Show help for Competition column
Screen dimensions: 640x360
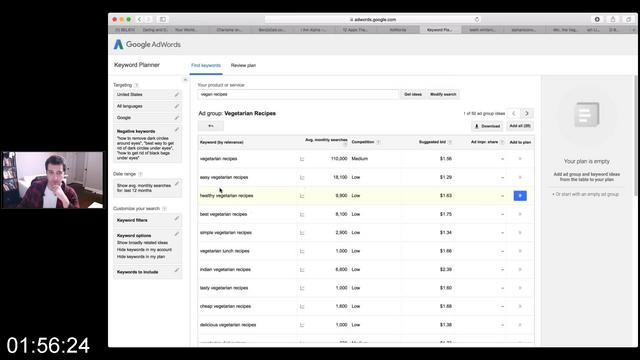pyautogui.click(x=378, y=142)
